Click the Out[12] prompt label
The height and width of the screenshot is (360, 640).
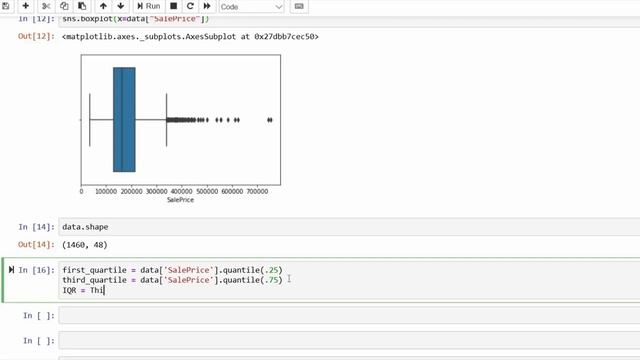36,36
